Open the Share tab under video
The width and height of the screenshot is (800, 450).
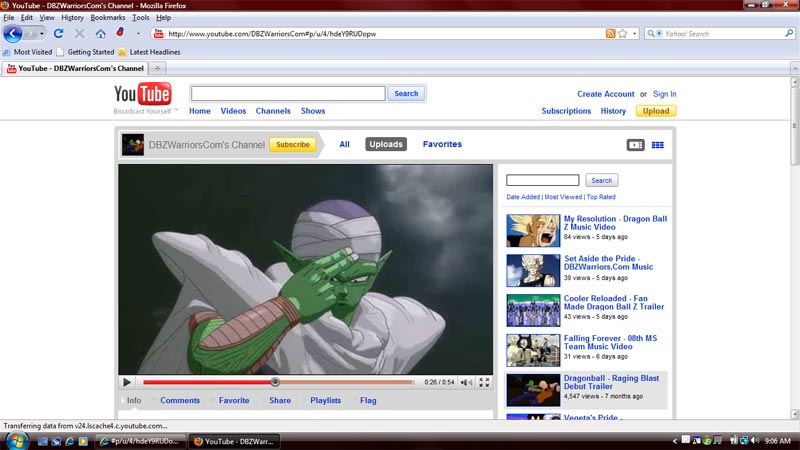(280, 401)
